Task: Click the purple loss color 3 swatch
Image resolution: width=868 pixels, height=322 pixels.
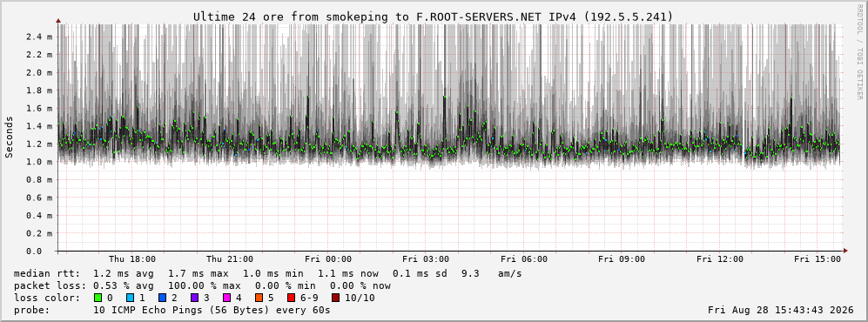Action: [x=194, y=298]
